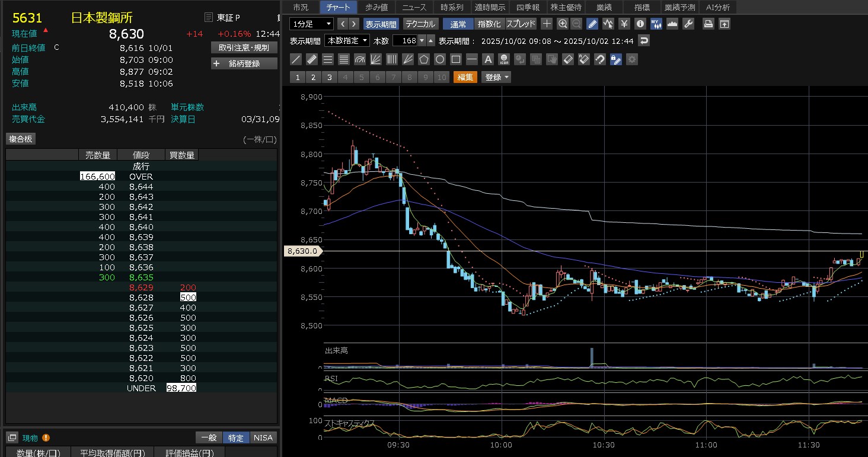
Task: Click the zoom-in magnifier icon
Action: (x=563, y=24)
